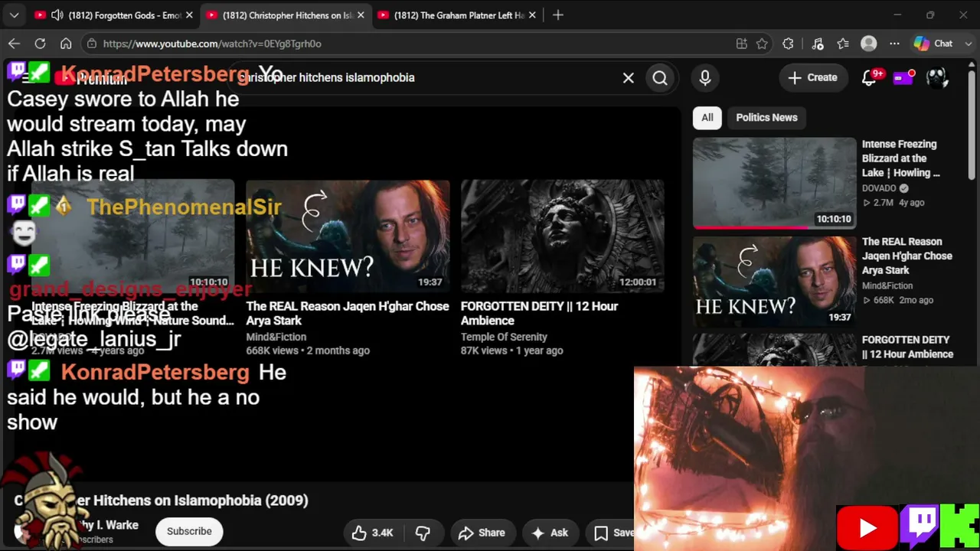Open sidebar Intense Freezing Blizzard title

(x=901, y=158)
